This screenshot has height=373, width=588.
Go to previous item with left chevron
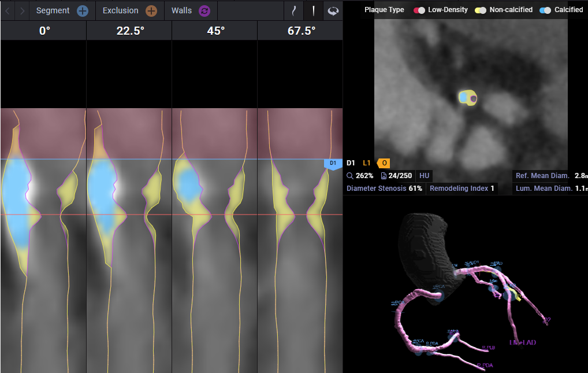click(8, 11)
